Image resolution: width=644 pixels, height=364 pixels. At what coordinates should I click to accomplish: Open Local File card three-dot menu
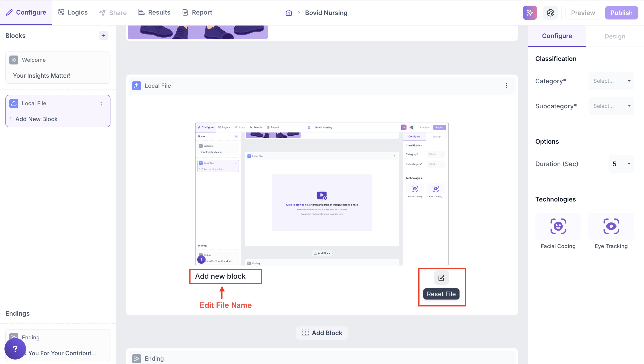506,86
